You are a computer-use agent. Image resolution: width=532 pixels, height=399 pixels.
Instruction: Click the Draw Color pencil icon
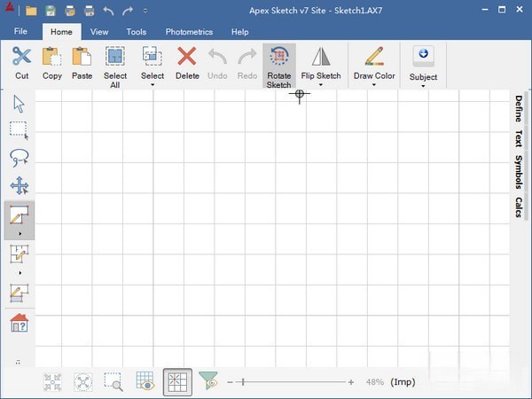click(374, 57)
